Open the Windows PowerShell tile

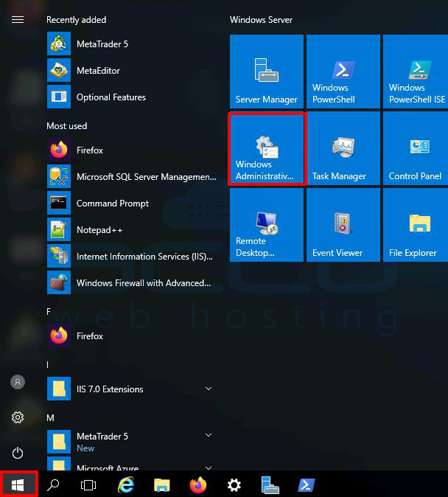(x=343, y=72)
